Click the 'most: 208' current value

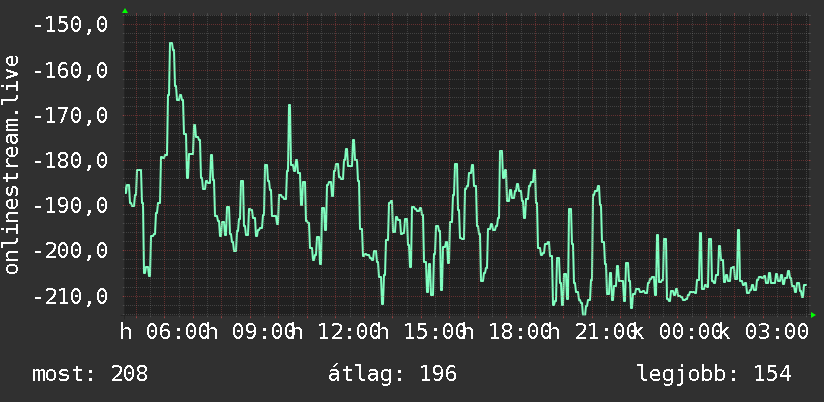coord(90,374)
